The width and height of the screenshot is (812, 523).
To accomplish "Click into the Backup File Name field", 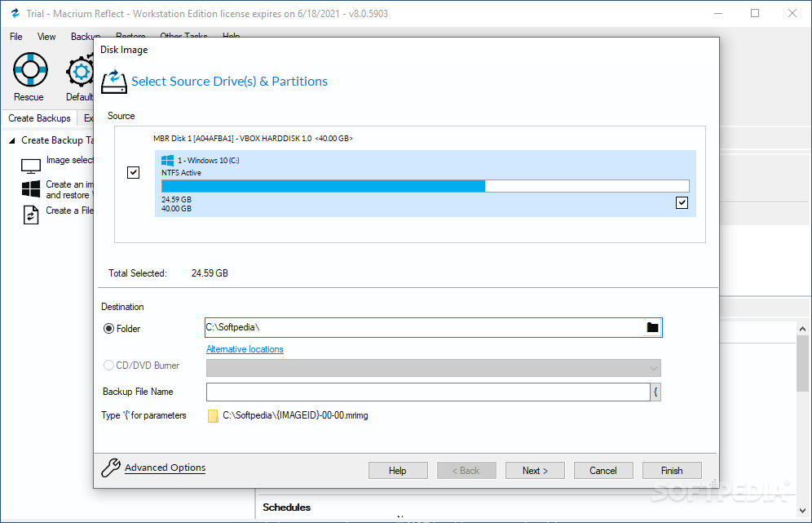I will click(x=428, y=392).
